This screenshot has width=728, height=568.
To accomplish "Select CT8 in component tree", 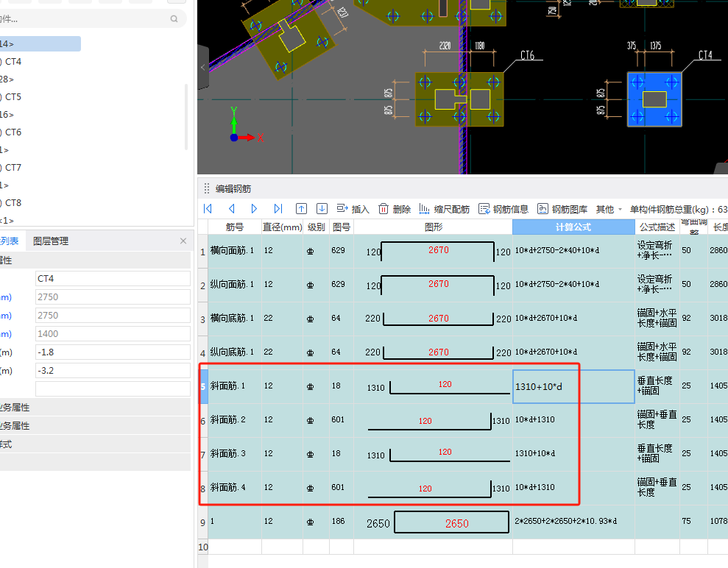I will tap(13, 203).
